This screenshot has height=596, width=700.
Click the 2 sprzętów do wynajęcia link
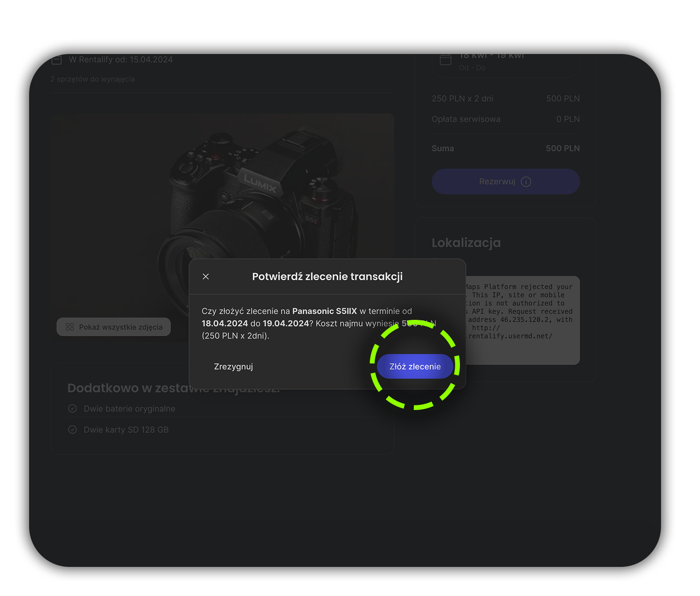click(x=93, y=79)
